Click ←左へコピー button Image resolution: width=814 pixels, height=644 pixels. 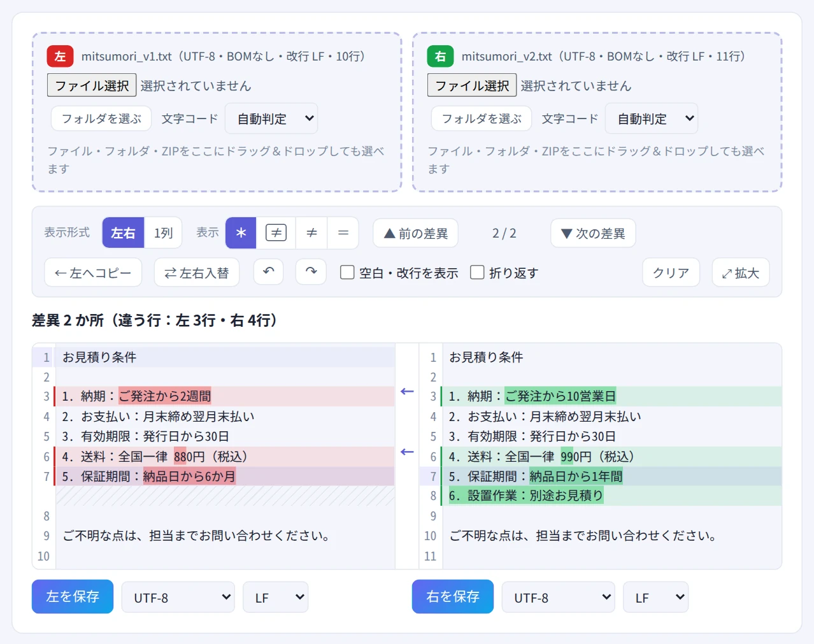click(93, 273)
